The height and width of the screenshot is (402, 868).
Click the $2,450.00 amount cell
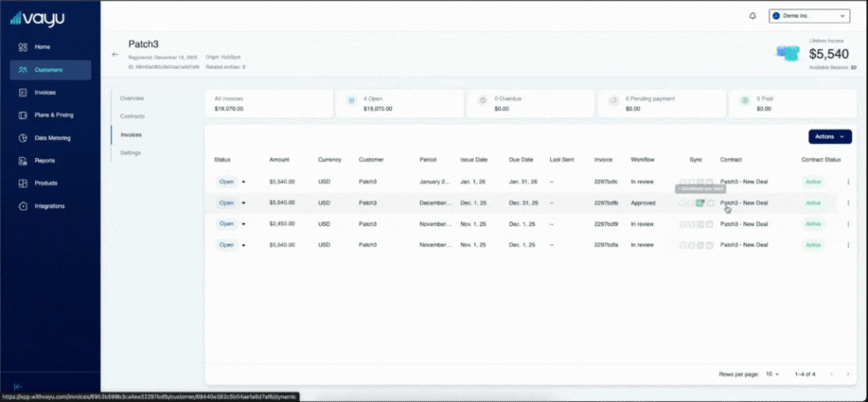pos(282,224)
